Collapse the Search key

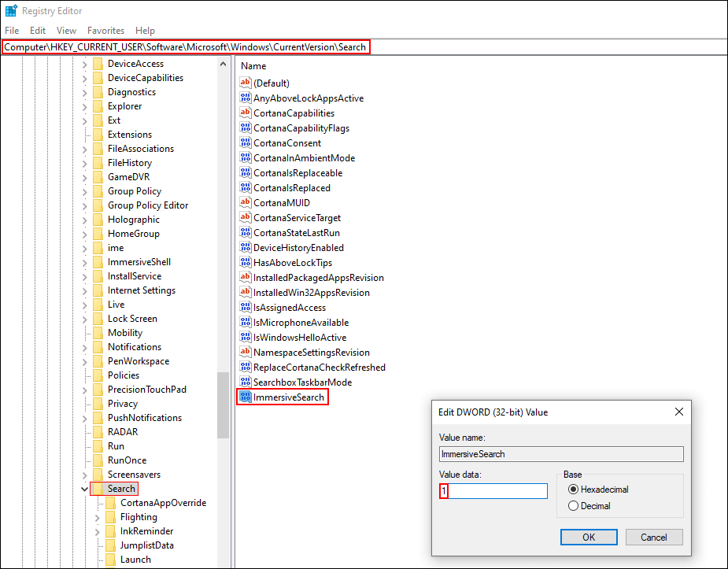point(84,489)
